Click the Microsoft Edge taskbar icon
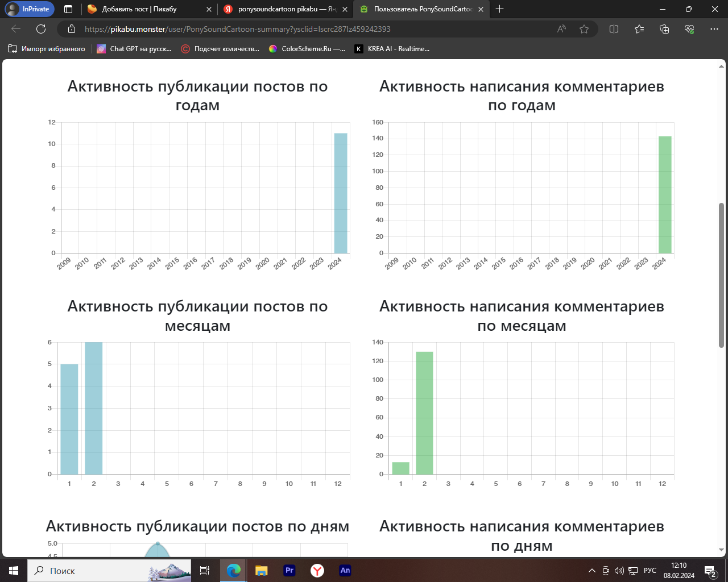The width and height of the screenshot is (728, 582). click(x=233, y=571)
